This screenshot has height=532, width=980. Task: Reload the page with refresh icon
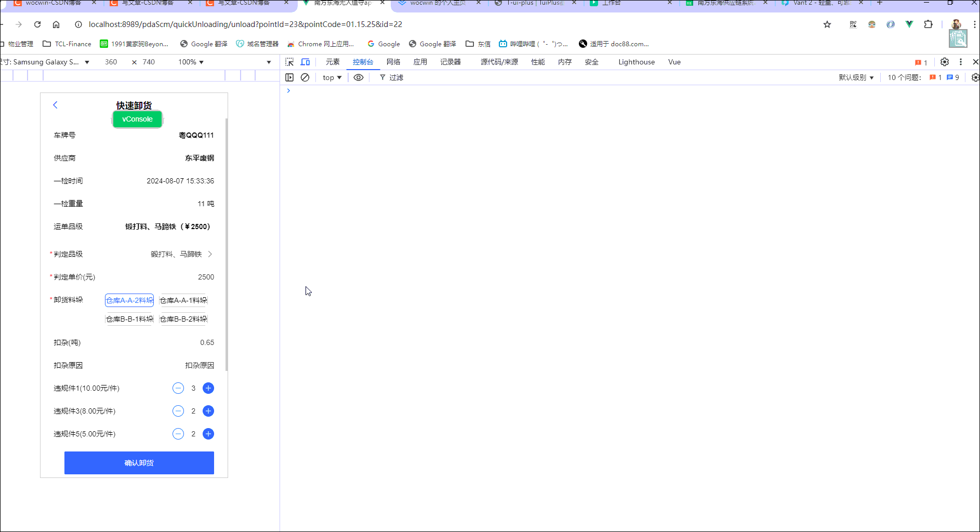point(37,24)
